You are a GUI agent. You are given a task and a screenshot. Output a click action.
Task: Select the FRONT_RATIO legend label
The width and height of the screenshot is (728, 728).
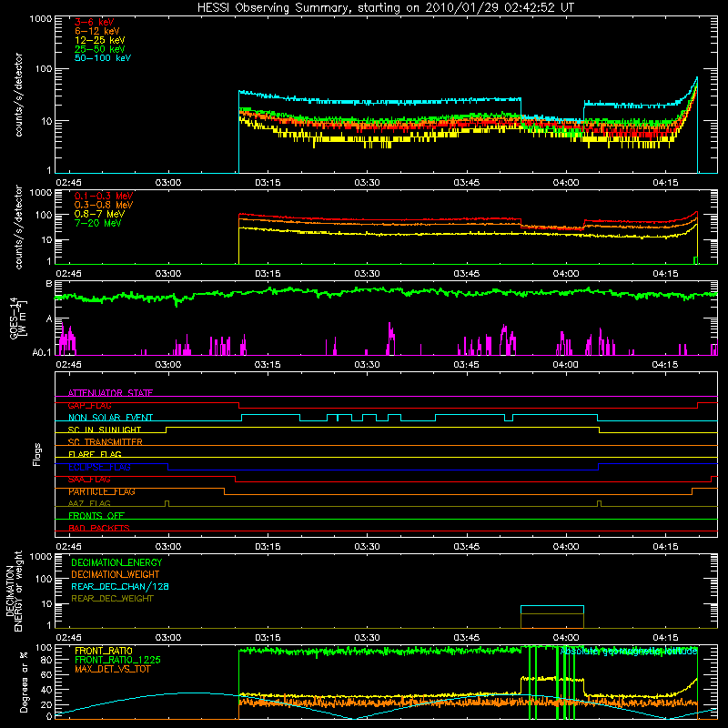[104, 651]
